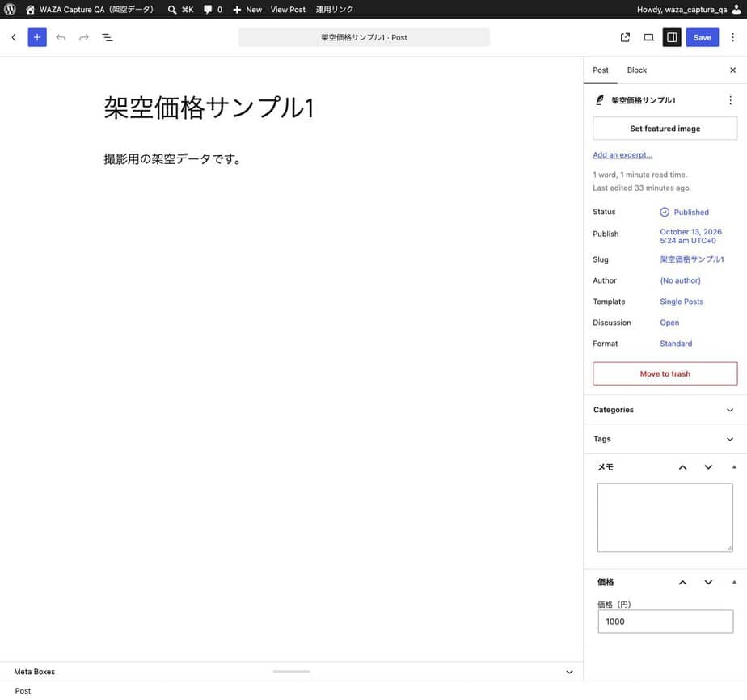Switch to the Block tab

pyautogui.click(x=636, y=70)
